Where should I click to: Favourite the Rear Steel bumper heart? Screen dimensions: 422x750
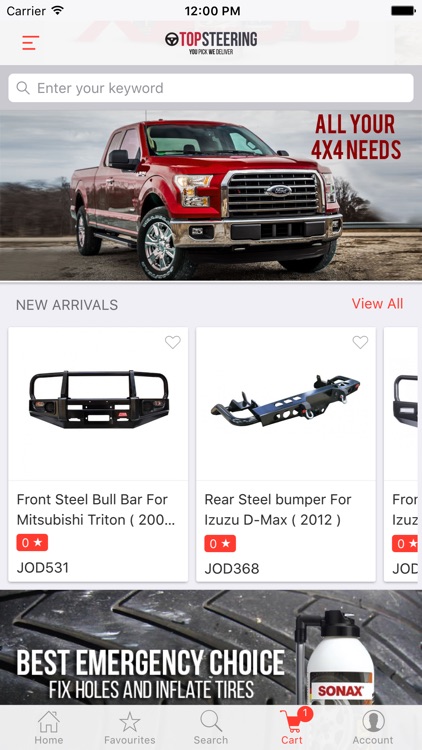point(360,342)
